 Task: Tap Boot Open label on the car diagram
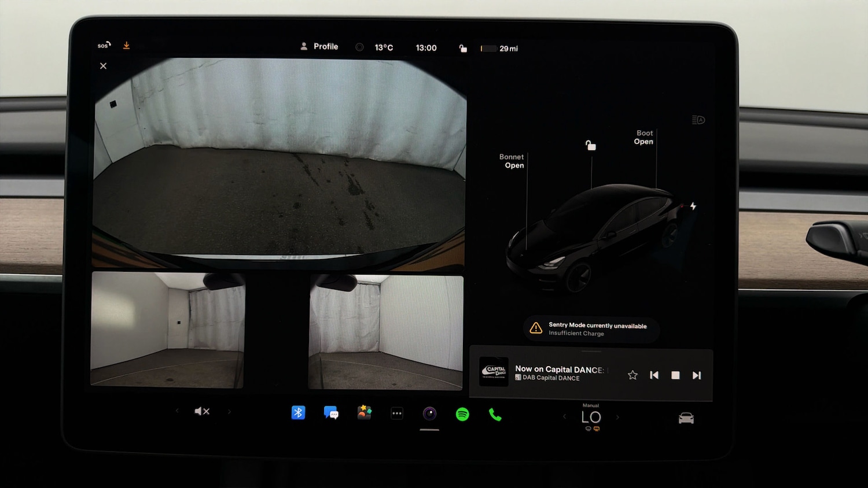click(x=643, y=138)
